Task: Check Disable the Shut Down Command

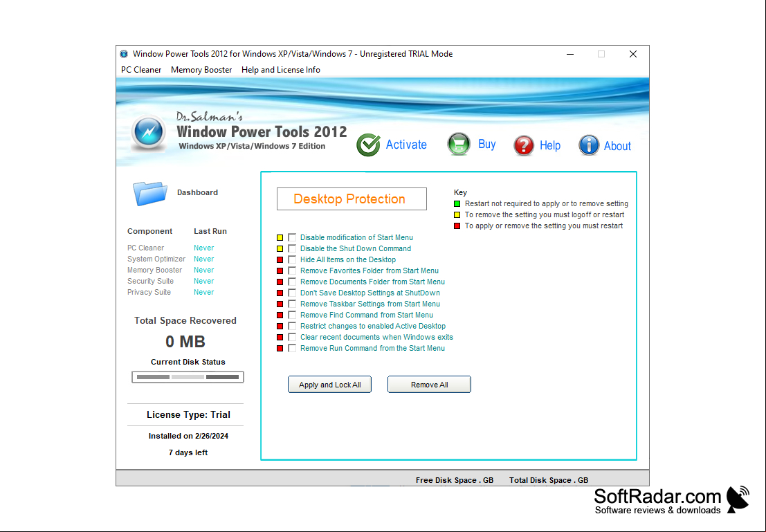Action: click(x=292, y=248)
